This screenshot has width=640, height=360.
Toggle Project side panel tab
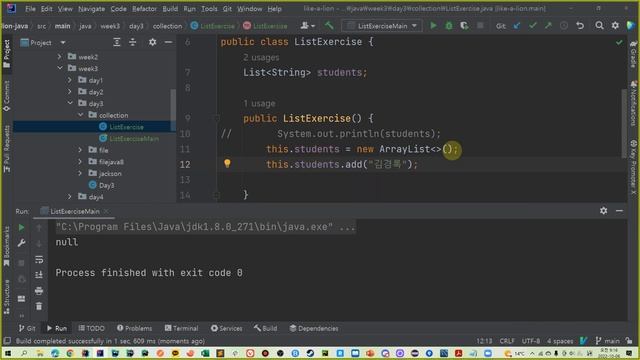(x=7, y=53)
